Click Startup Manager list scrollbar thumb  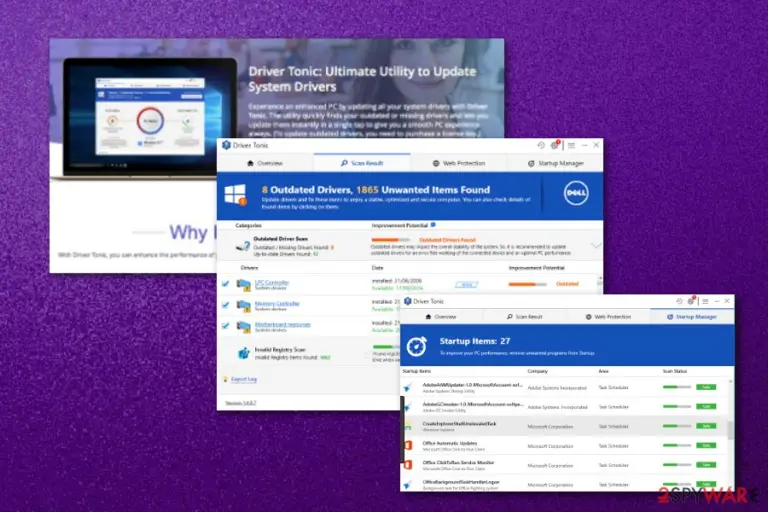[730, 430]
